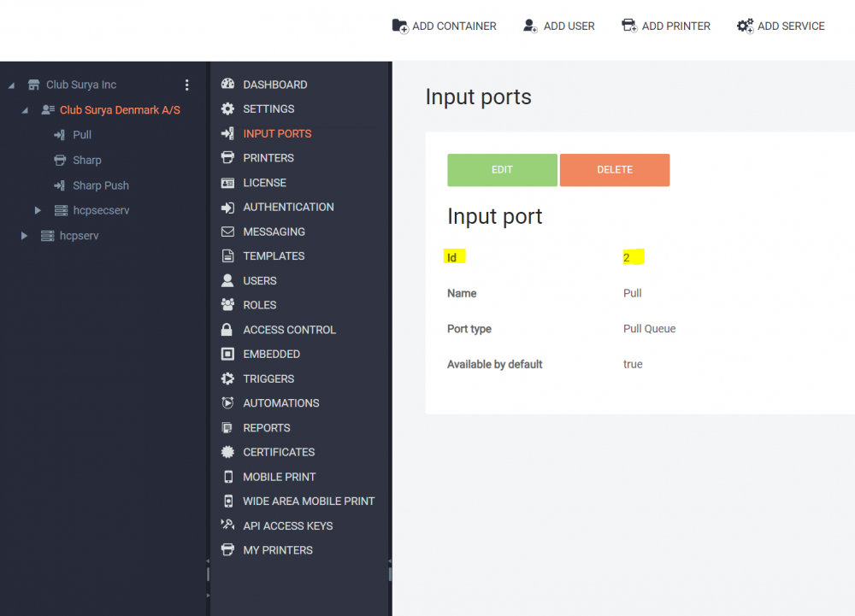The image size is (855, 616).
Task: Click the Add Container folder icon
Action: (400, 26)
